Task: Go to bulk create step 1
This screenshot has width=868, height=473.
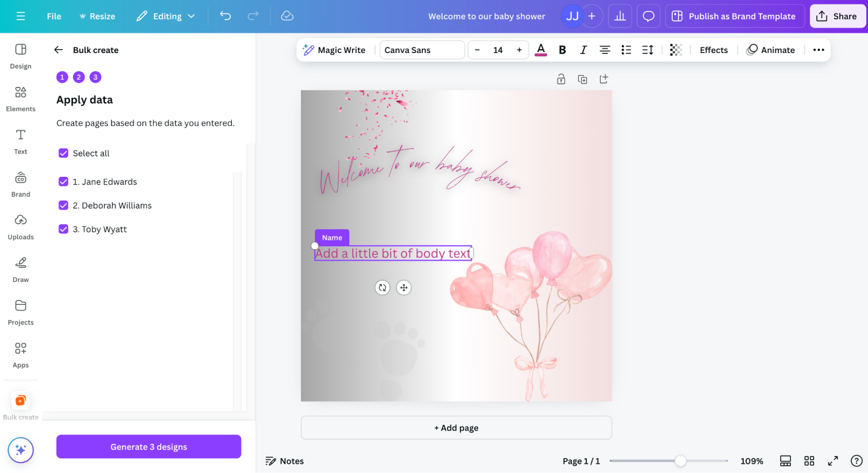Action: [62, 77]
